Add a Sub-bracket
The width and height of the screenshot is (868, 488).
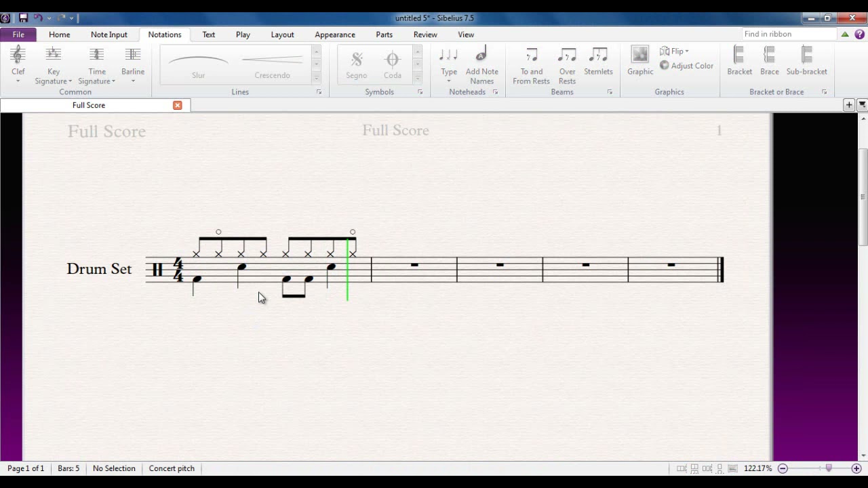coord(806,61)
